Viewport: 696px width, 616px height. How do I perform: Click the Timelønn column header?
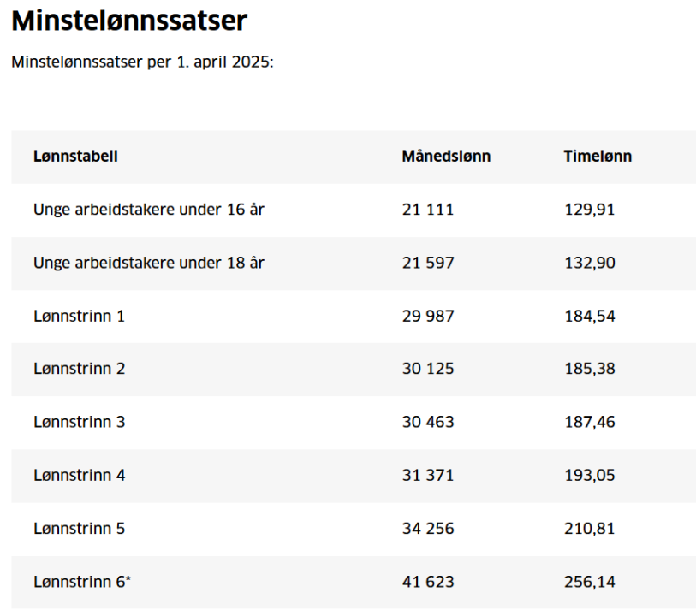point(598,157)
